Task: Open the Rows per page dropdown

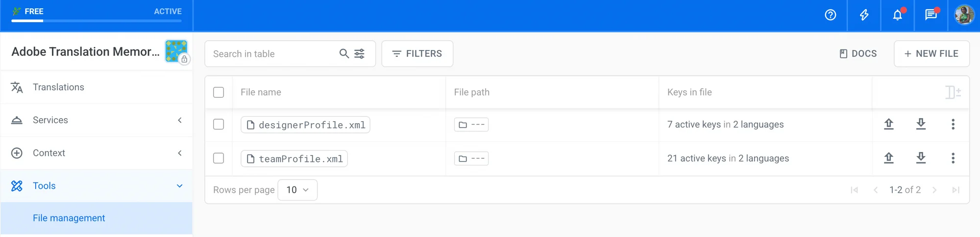Action: (x=297, y=190)
